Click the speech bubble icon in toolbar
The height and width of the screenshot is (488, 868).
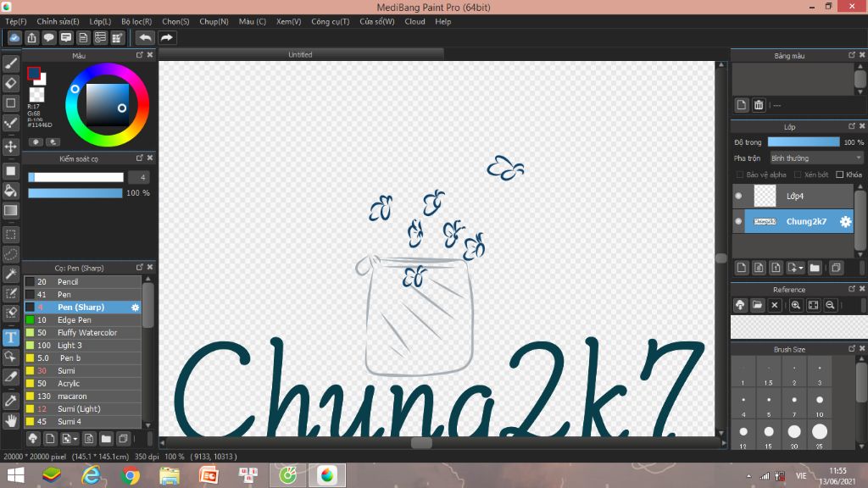48,37
